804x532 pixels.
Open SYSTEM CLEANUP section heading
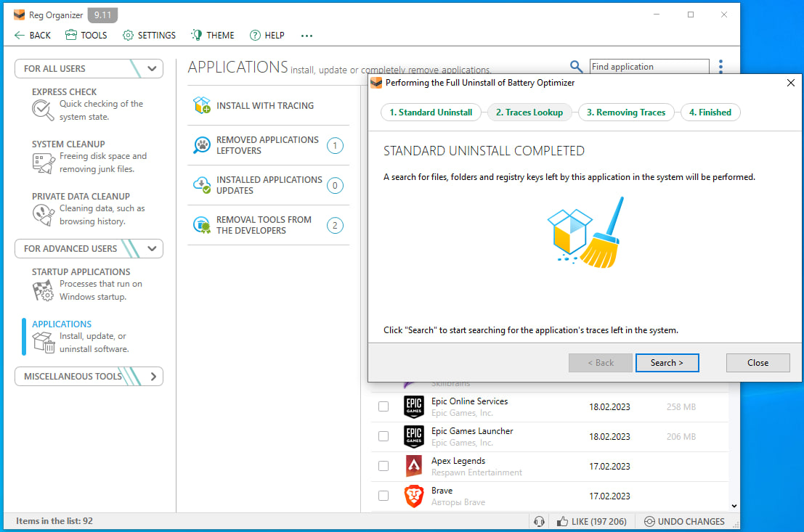point(68,144)
